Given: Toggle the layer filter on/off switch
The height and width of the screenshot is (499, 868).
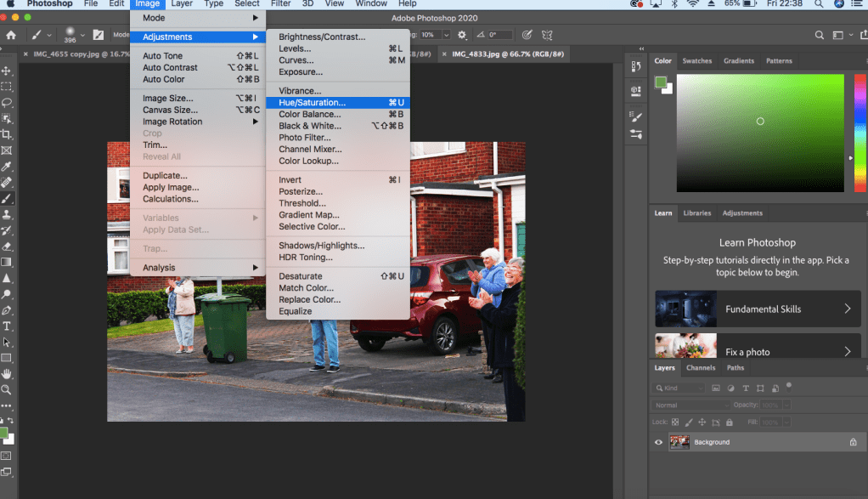Looking at the screenshot, I should [x=787, y=388].
